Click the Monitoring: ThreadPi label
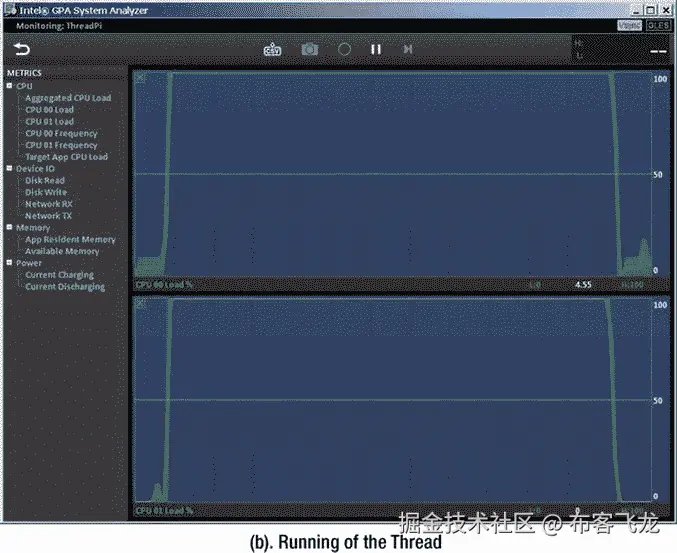Image resolution: width=677 pixels, height=553 pixels. tap(59, 26)
